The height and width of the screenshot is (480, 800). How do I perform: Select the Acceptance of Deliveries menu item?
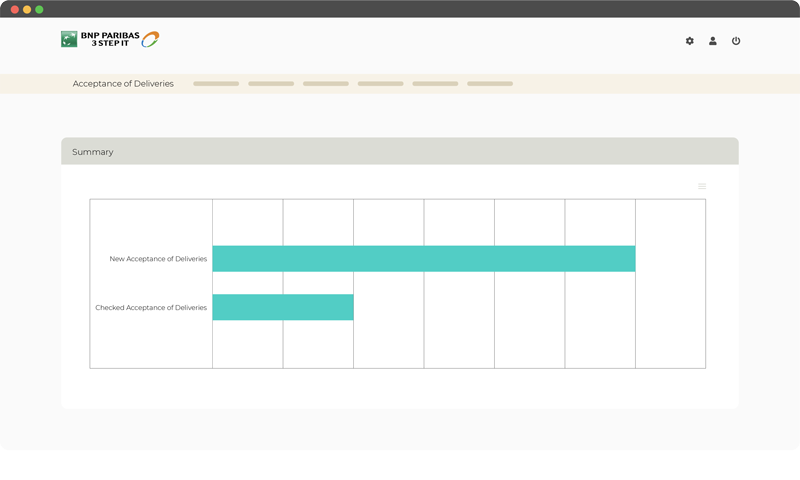(x=123, y=84)
